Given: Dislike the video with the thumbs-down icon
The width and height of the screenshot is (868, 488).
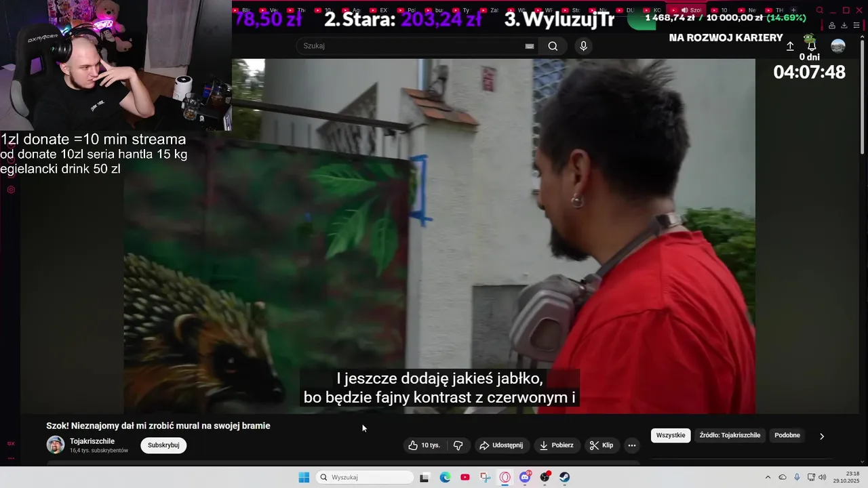Looking at the screenshot, I should tap(458, 445).
